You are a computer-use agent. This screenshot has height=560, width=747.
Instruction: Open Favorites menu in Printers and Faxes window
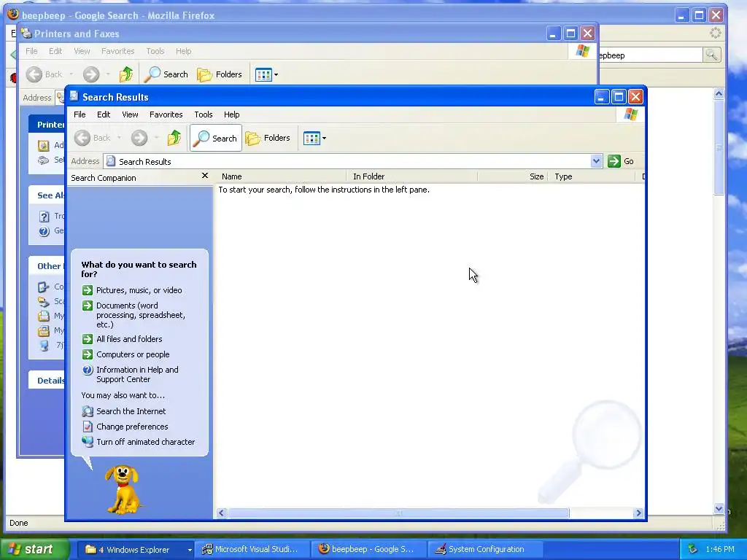(x=117, y=52)
